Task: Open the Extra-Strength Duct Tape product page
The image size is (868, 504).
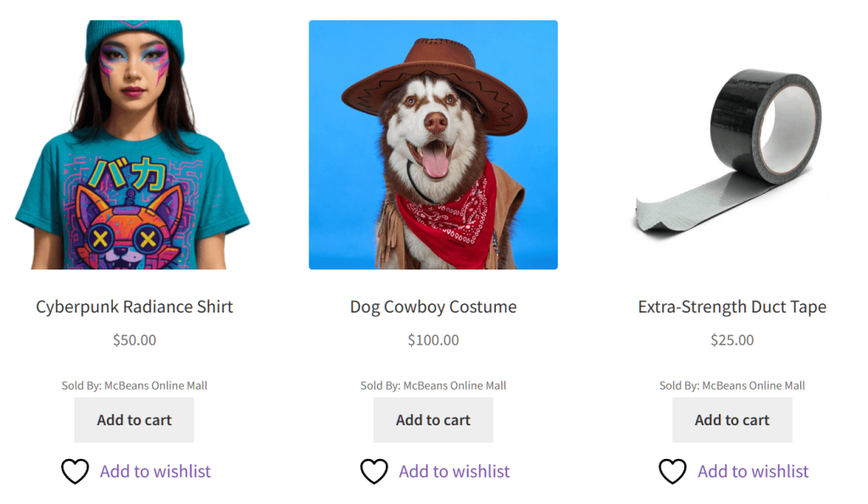Action: pyautogui.click(x=732, y=307)
